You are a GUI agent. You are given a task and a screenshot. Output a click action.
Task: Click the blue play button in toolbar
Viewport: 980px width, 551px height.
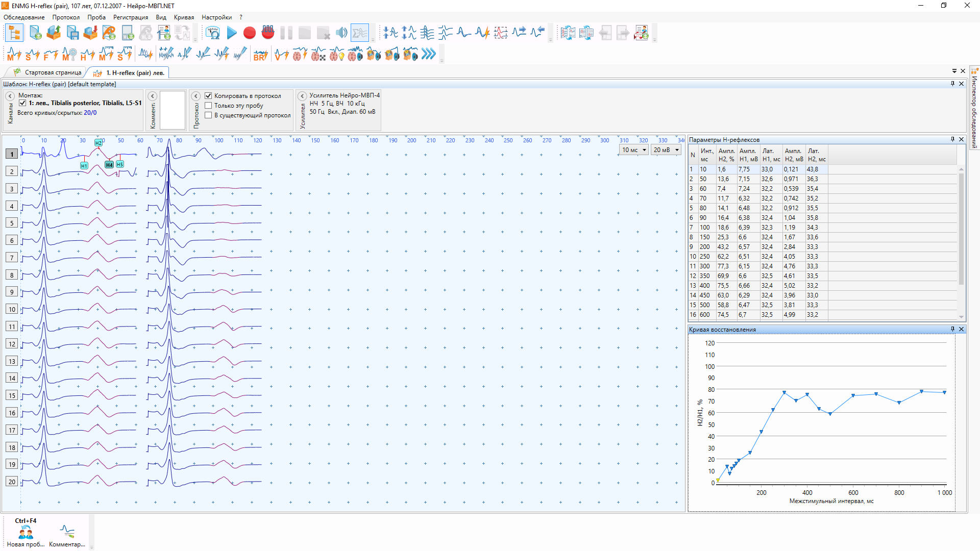232,33
